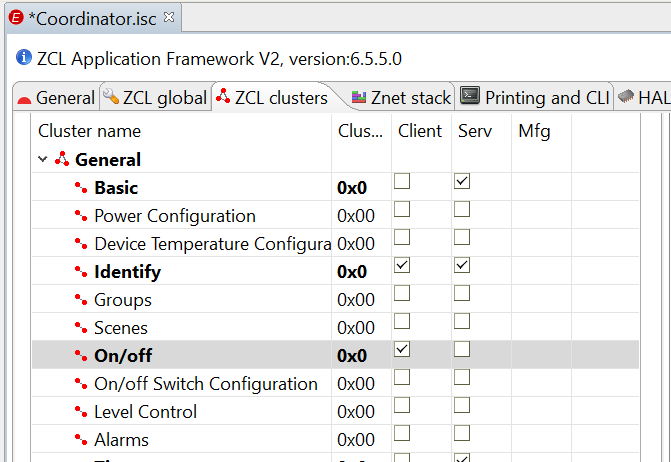671x462 pixels.
Task: Enable the Server checkbox for Groups cluster
Action: click(x=462, y=293)
